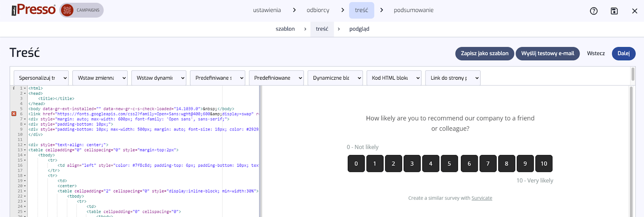The width and height of the screenshot is (644, 217).
Task: Click the Wstecz button
Action: point(596,54)
